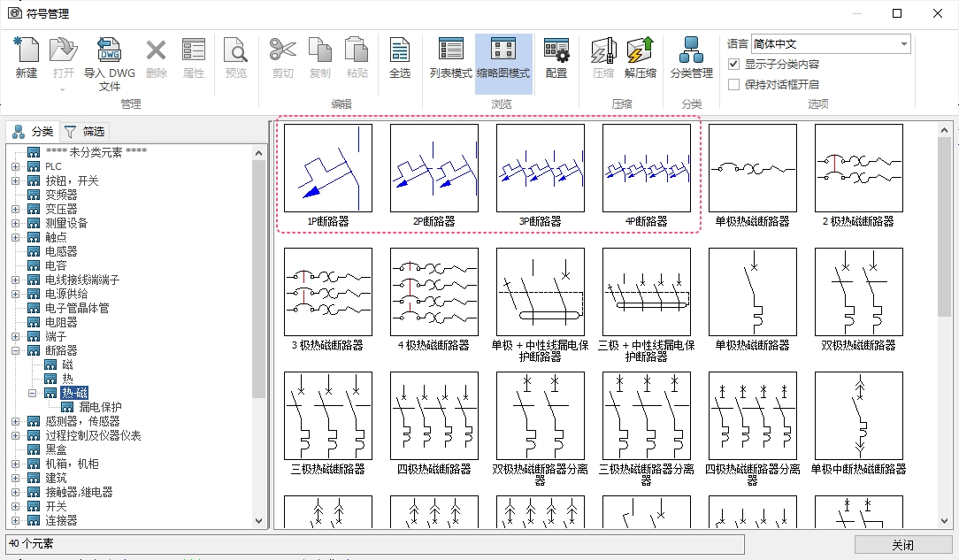Select 漏电保护 in the tree
This screenshot has height=560, width=959.
click(x=100, y=407)
